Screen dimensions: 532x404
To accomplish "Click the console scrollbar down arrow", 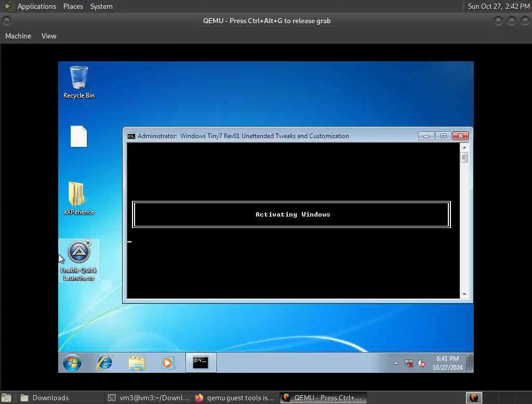I will (x=464, y=294).
